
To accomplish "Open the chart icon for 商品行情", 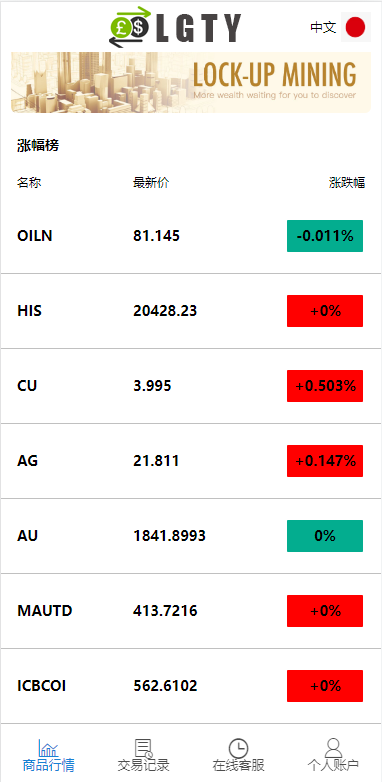I will coord(48,748).
